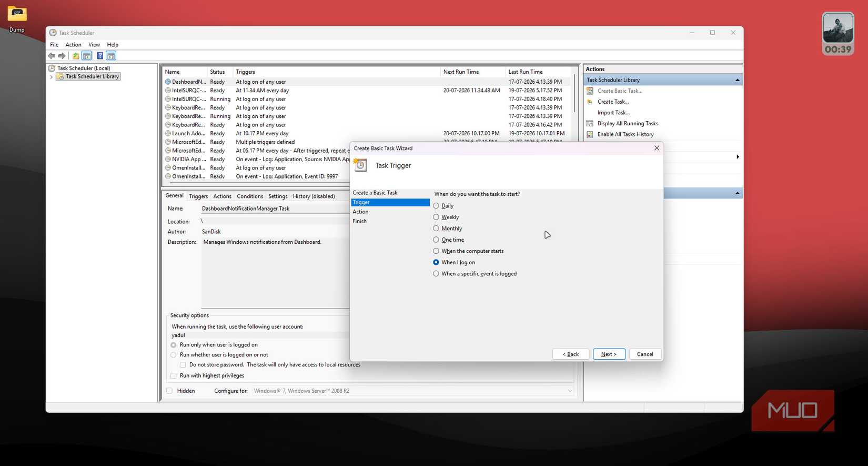Click the Back button in the wizard

(570, 354)
